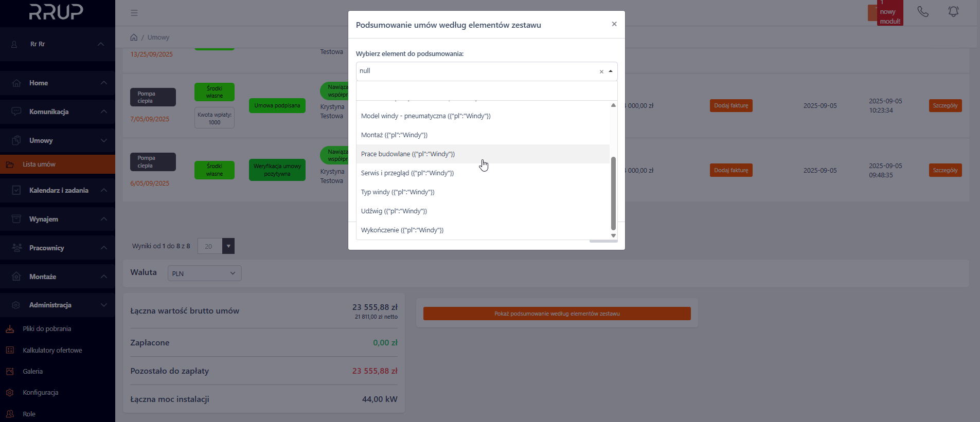Click the home breadcrumb icon
980x422 pixels.
134,38
